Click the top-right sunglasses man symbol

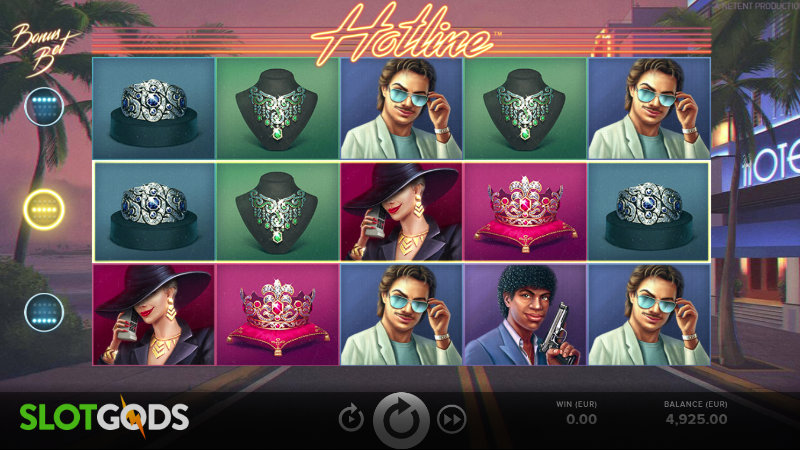pos(649,108)
